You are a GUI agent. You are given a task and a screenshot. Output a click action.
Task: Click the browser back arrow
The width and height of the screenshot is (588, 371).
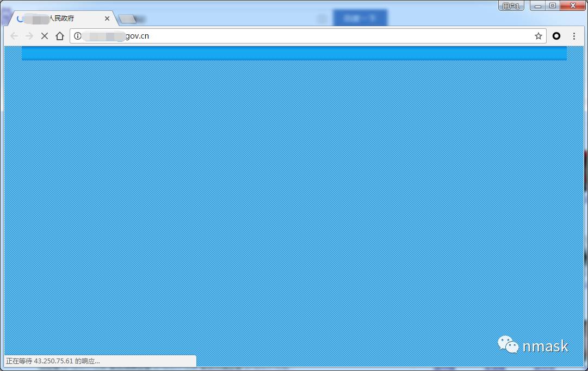pyautogui.click(x=14, y=36)
